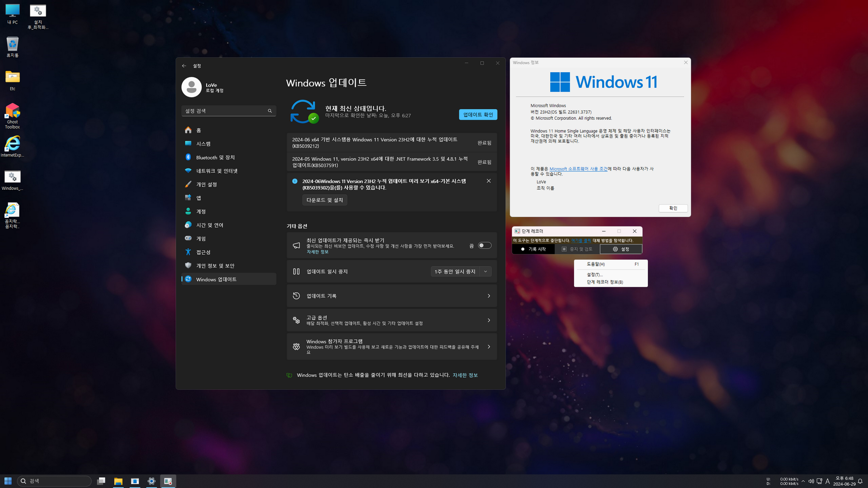Click the volume icon in system tray

[811, 481]
